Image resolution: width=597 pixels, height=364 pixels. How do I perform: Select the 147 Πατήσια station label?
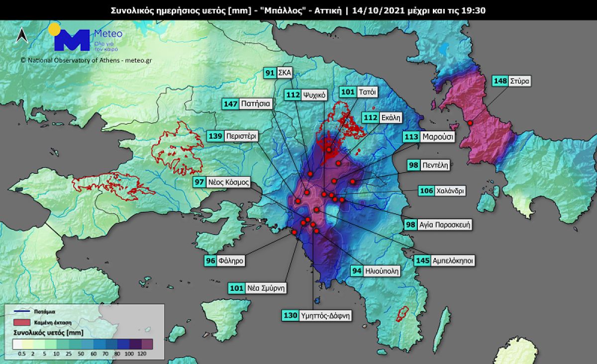point(247,104)
